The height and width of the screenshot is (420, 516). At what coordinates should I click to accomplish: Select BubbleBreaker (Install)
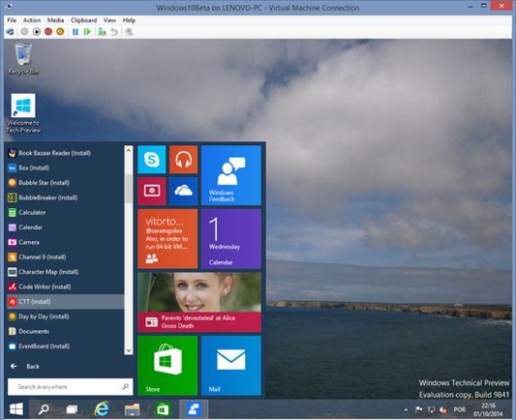[x=66, y=197]
